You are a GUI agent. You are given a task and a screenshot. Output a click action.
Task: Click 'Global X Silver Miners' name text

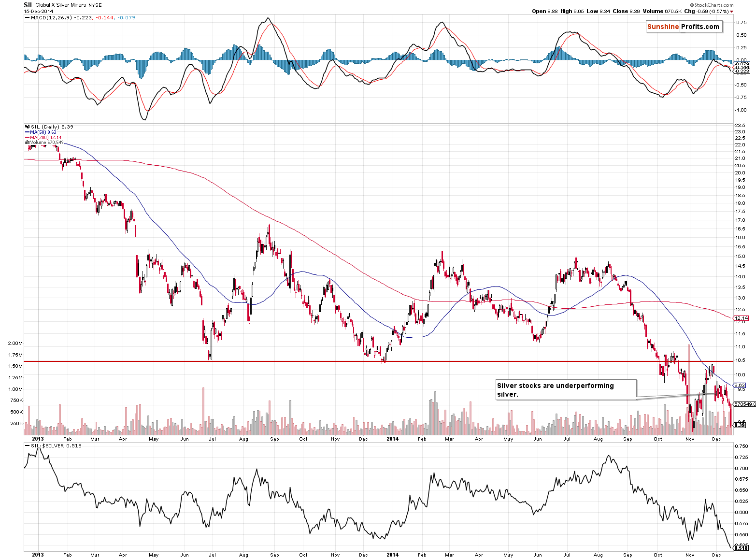click(60, 5)
